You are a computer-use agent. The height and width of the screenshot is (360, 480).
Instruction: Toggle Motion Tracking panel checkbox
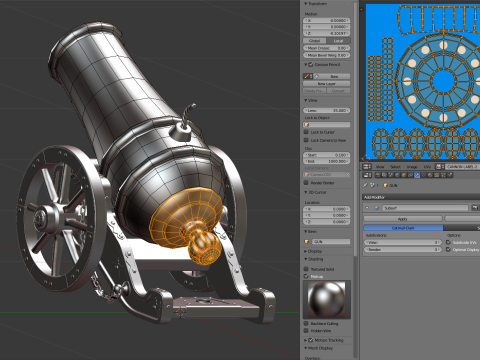pos(311,340)
